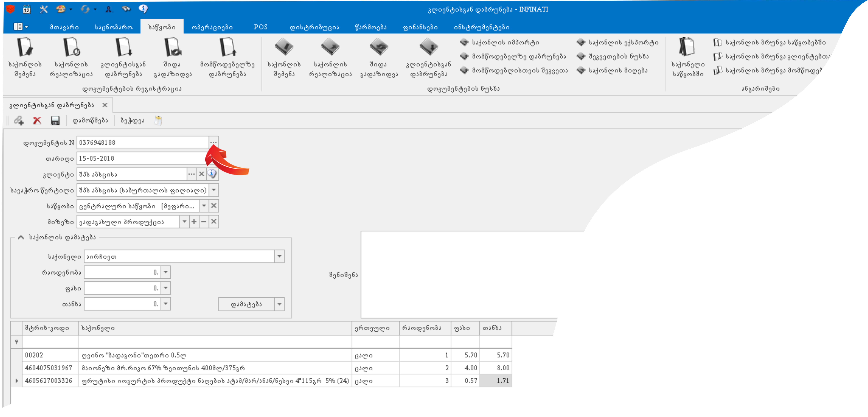Viewport: 868px width, 417px height.
Task: Close the კლიენტისგან დაბრუნება document tab
Action: pyautogui.click(x=105, y=105)
